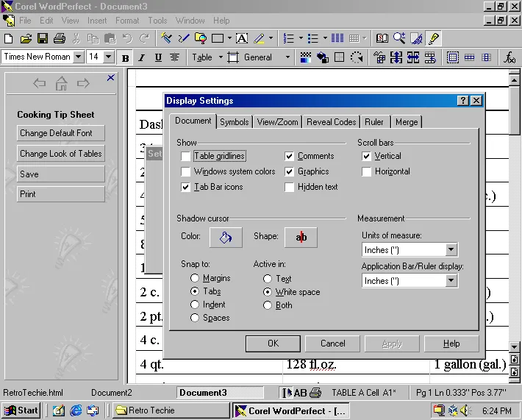This screenshot has height=420, width=522.
Task: Toggle Italic formatting button
Action: pyautogui.click(x=141, y=58)
